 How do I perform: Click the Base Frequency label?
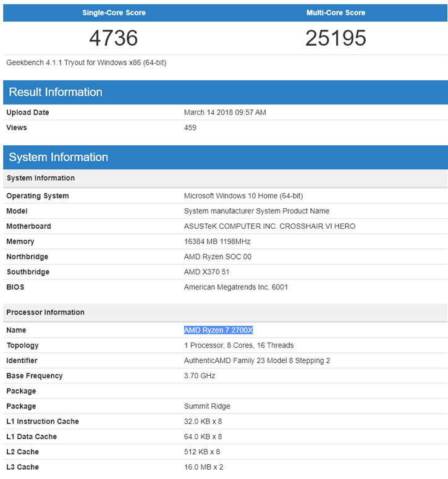point(35,376)
